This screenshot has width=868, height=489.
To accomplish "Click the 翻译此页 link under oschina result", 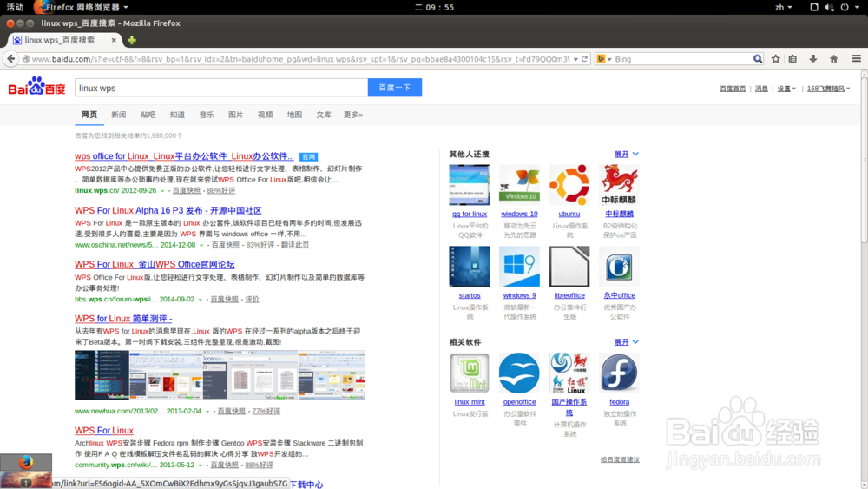I will click(x=295, y=245).
